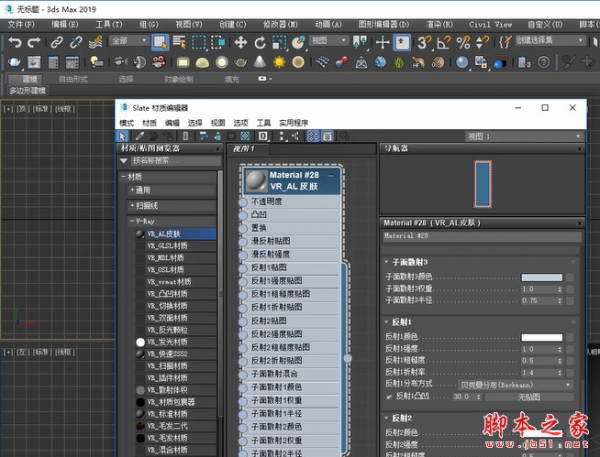The image size is (600, 457).
Task: Click the 无贴图 button
Action: (x=529, y=396)
